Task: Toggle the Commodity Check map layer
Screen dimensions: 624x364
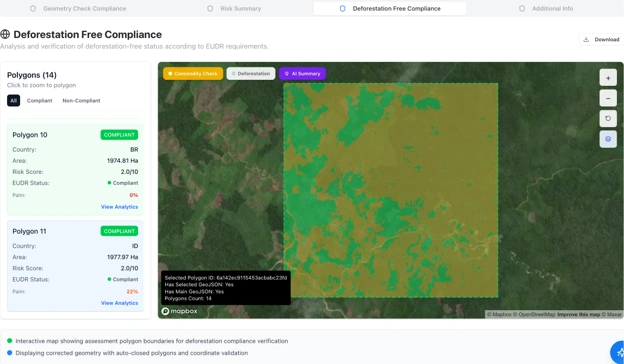Action: click(193, 74)
